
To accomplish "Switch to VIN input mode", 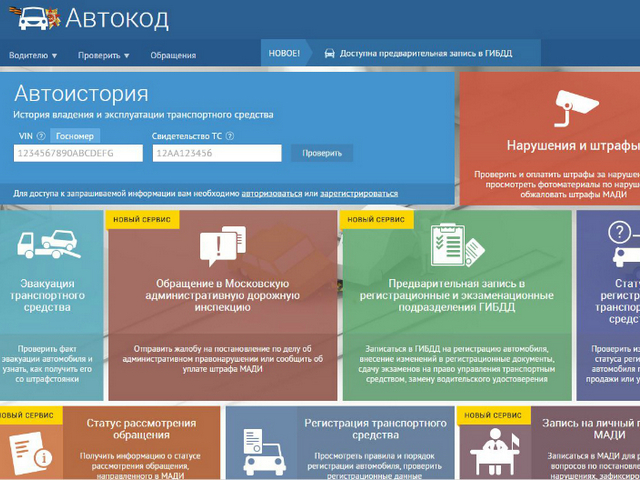I will pyautogui.click(x=25, y=136).
